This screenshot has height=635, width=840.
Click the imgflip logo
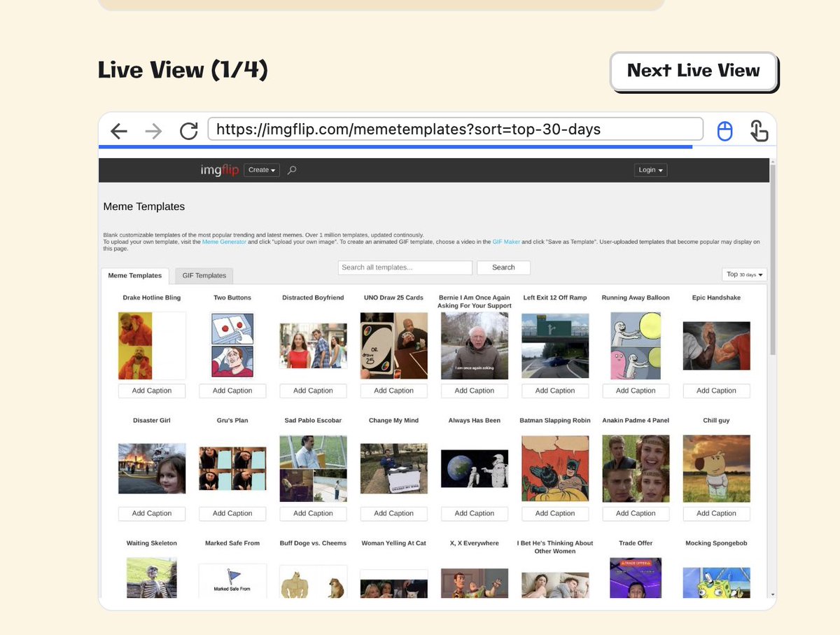219,170
